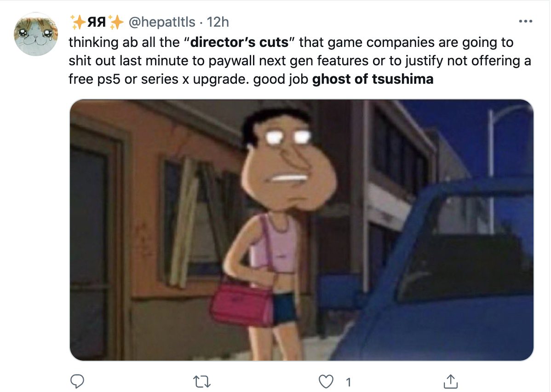This screenshot has width=551, height=392.
Task: Like the tweet with the heart icon
Action: click(x=326, y=381)
